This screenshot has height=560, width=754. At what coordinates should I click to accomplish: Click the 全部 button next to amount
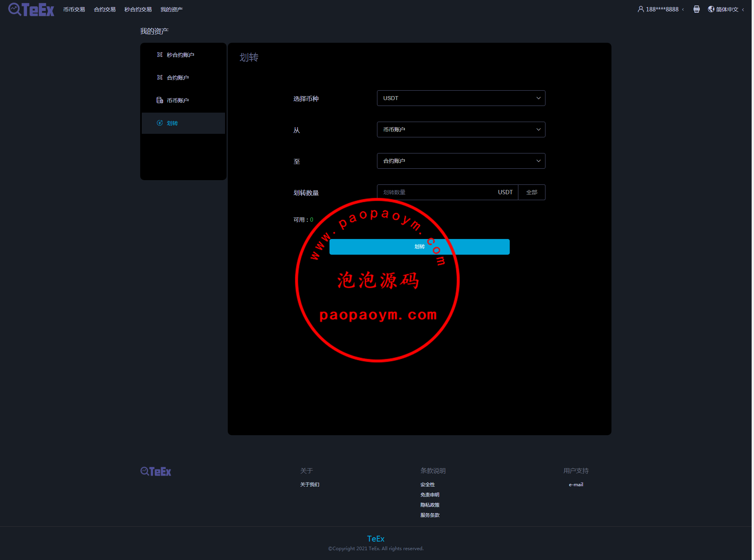pos(531,192)
